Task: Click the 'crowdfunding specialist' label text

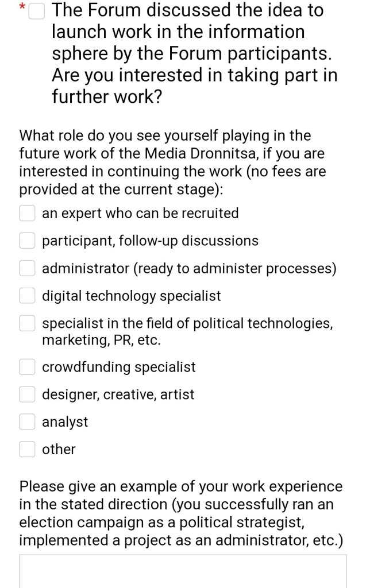Action: tap(118, 366)
